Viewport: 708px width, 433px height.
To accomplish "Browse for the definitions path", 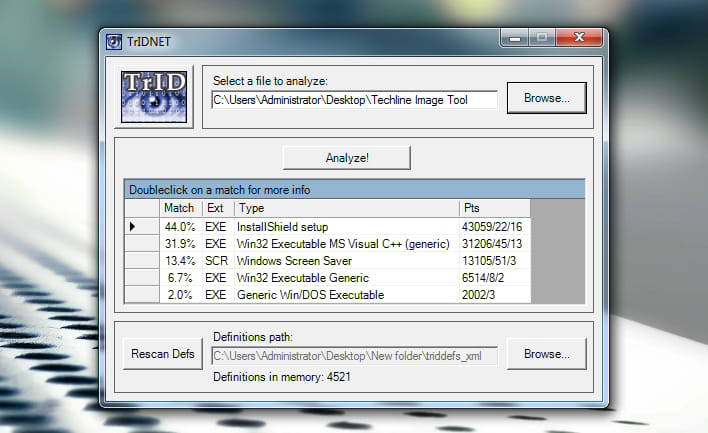I will tap(547, 354).
